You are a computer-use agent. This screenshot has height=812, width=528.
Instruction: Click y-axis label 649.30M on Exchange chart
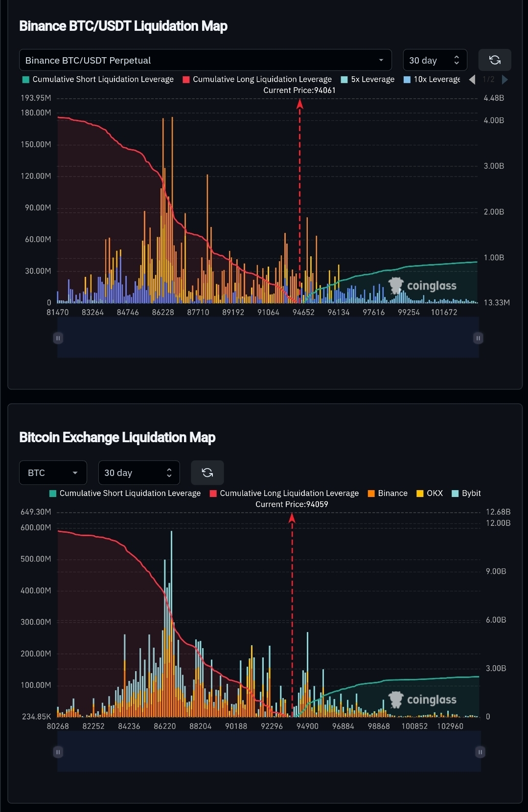click(x=36, y=512)
